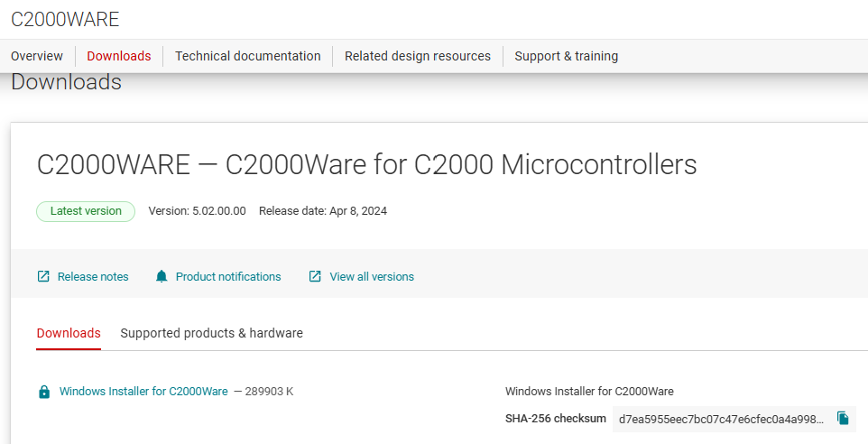The height and width of the screenshot is (444, 868).
Task: Open the Overview navigation tab
Action: click(36, 56)
